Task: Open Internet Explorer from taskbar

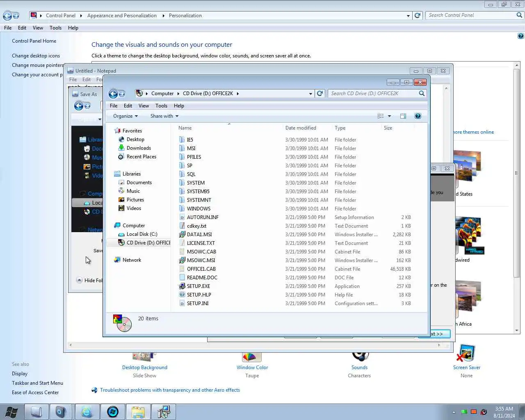Action: (87, 412)
